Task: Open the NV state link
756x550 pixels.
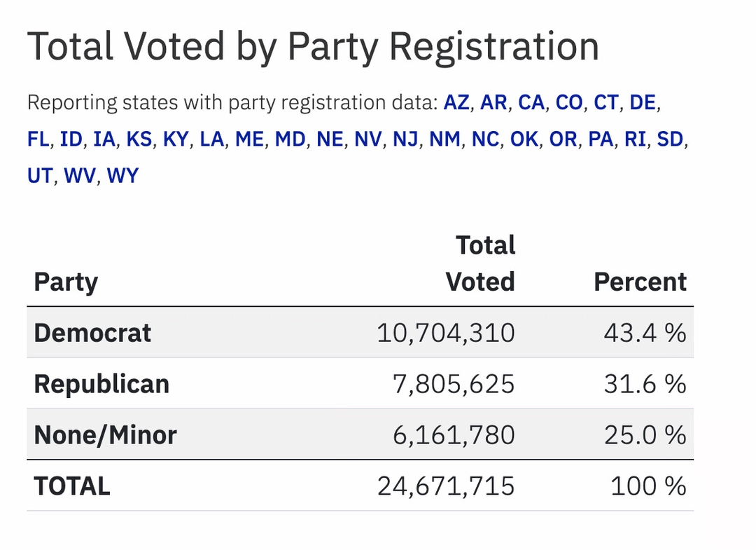Action: pos(368,139)
